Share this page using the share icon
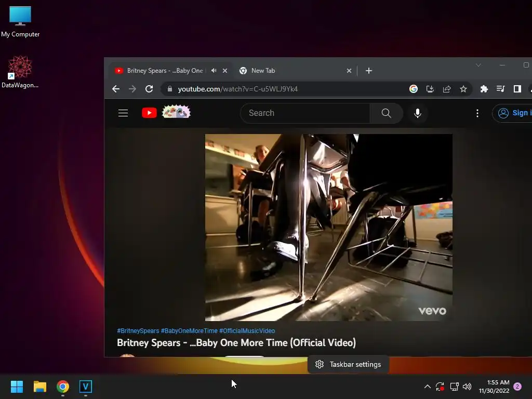Image resolution: width=532 pixels, height=399 pixels. pos(446,89)
